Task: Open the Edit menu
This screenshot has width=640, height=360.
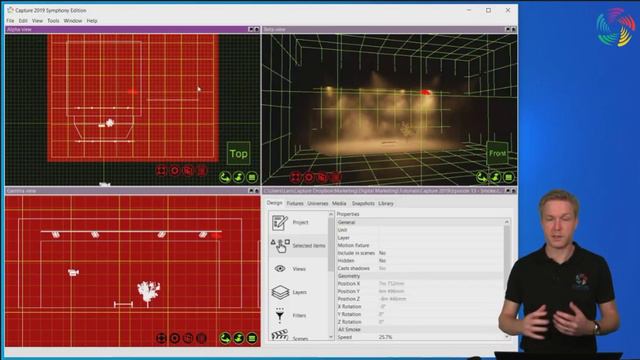Action: [x=23, y=21]
